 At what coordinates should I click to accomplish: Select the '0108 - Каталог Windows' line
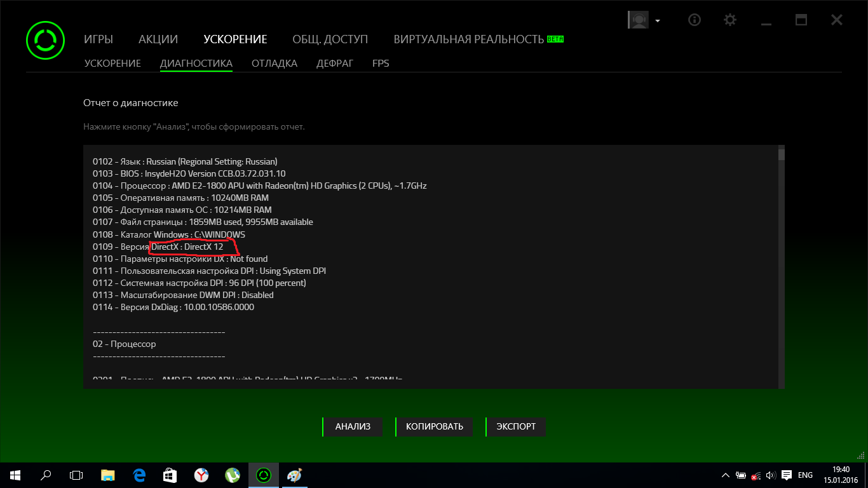169,234
